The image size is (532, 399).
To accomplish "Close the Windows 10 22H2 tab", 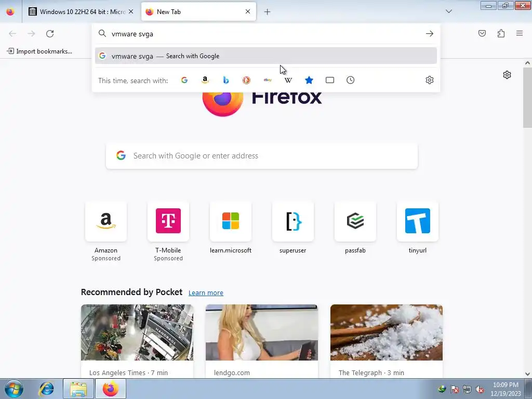I will pyautogui.click(x=131, y=11).
